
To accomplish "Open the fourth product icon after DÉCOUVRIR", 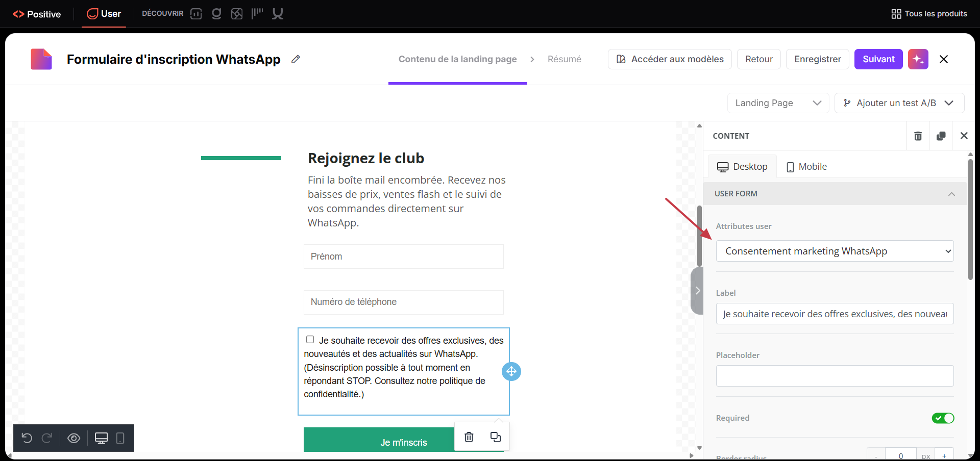I will point(257,13).
